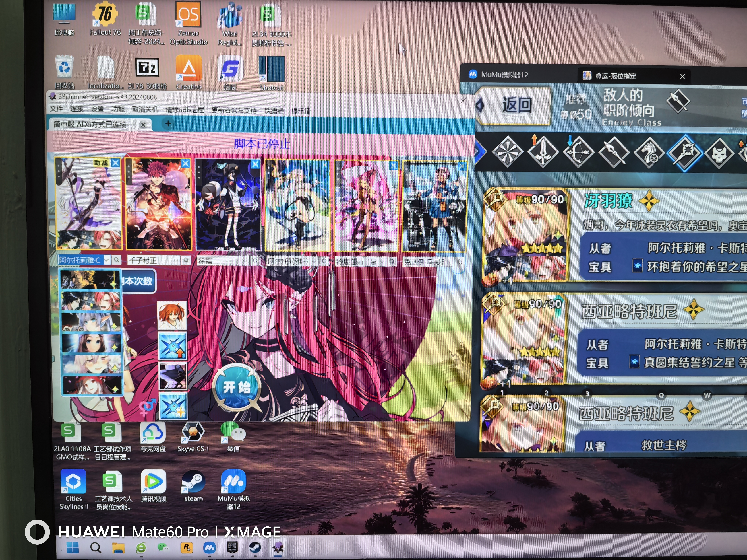Image resolution: width=747 pixels, height=560 pixels.
Task: Close the 命运-冠位指定 tab in MuMu
Action: tap(682, 76)
